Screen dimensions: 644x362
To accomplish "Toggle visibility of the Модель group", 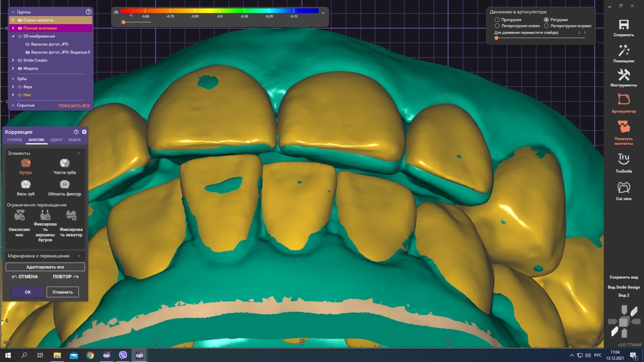I will pos(20,68).
